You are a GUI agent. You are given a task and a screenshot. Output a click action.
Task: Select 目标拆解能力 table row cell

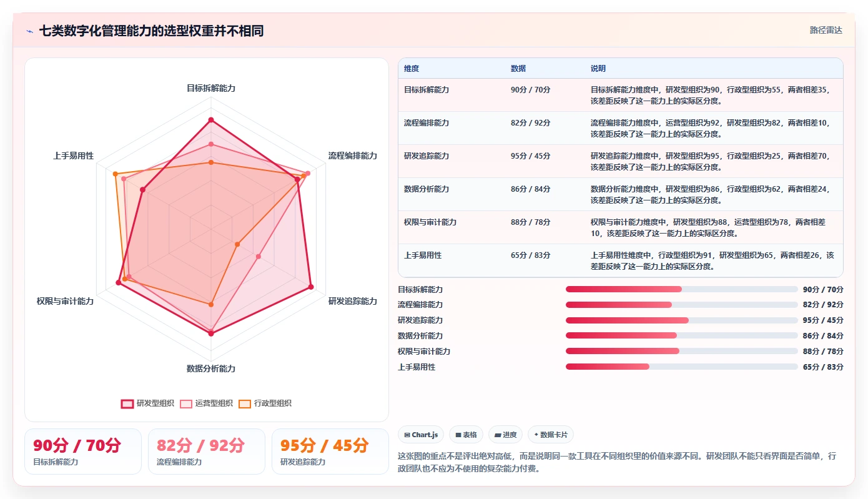click(x=427, y=90)
